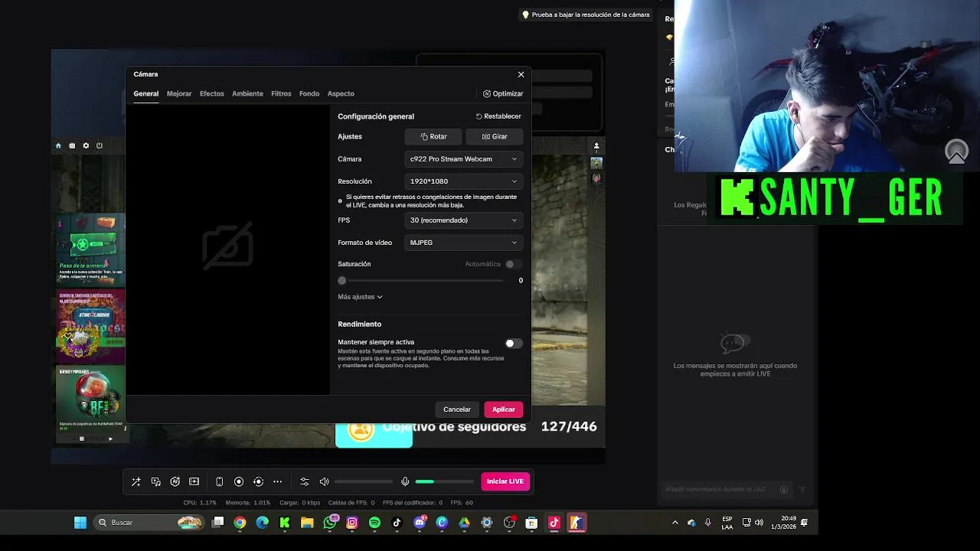Click Restablecer to reset settings
Image resolution: width=980 pixels, height=551 pixels.
tap(498, 116)
